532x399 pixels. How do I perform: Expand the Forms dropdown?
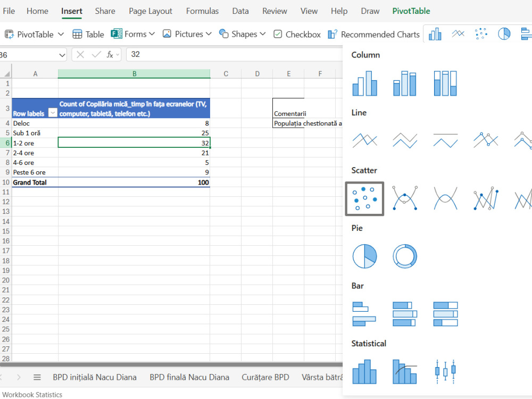[x=152, y=34]
